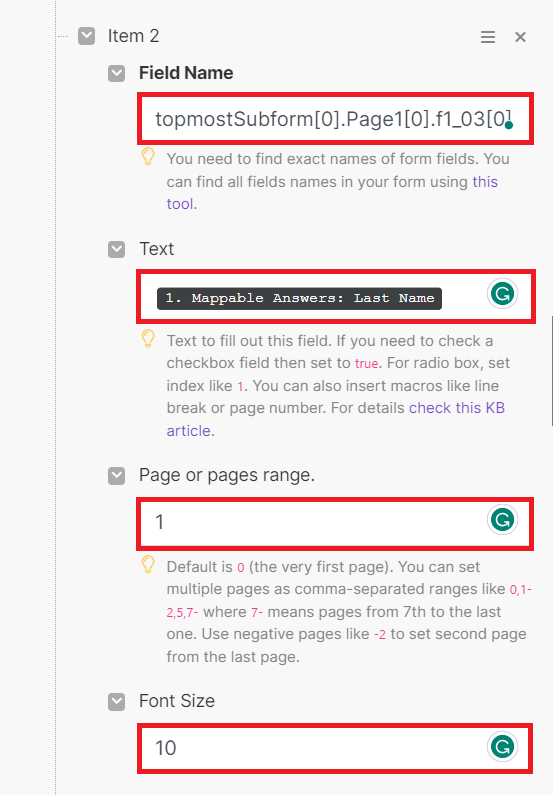The width and height of the screenshot is (553, 795).
Task: Remove Item 2 with the X icon
Action: point(520,37)
